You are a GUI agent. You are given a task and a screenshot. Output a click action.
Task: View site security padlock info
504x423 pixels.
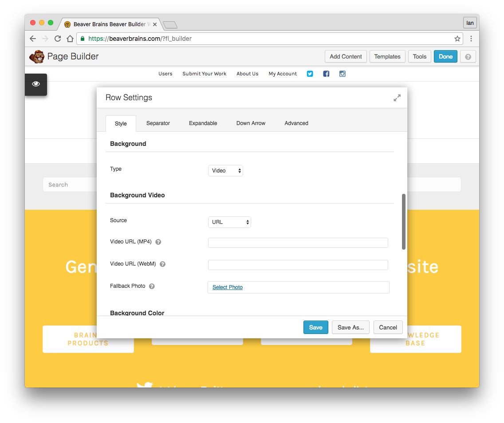[x=83, y=39]
